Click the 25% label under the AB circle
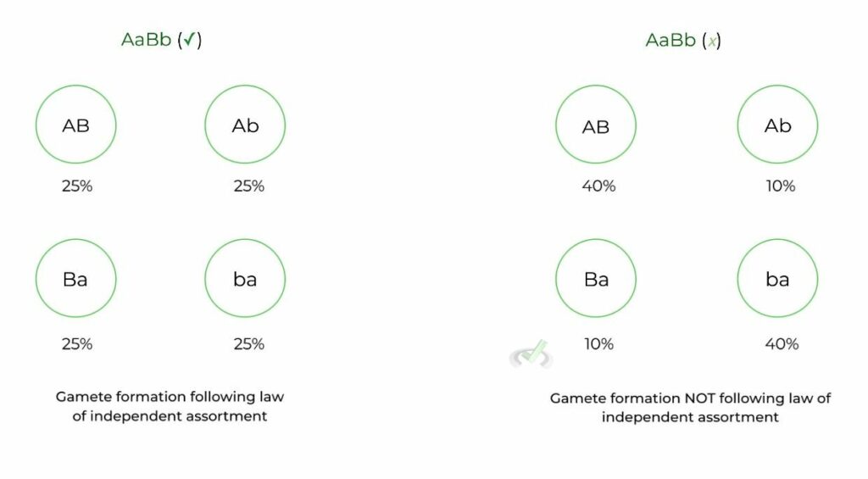 (76, 186)
